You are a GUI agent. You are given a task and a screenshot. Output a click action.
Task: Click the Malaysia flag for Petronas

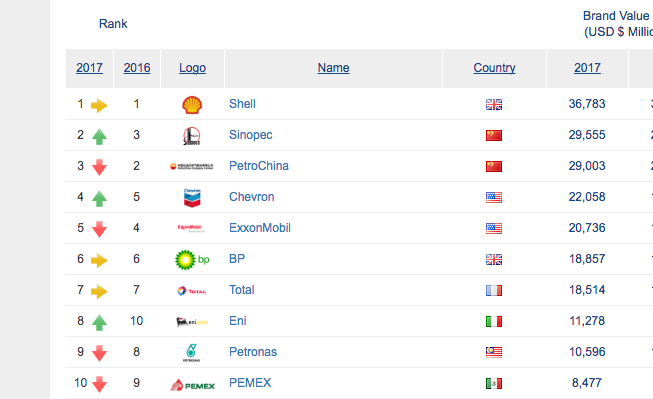(494, 352)
